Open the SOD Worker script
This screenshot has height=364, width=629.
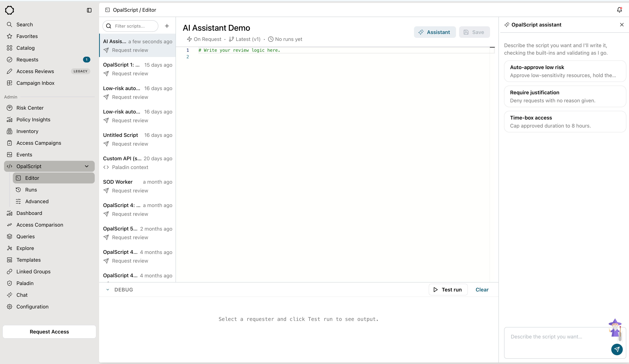coord(138,186)
